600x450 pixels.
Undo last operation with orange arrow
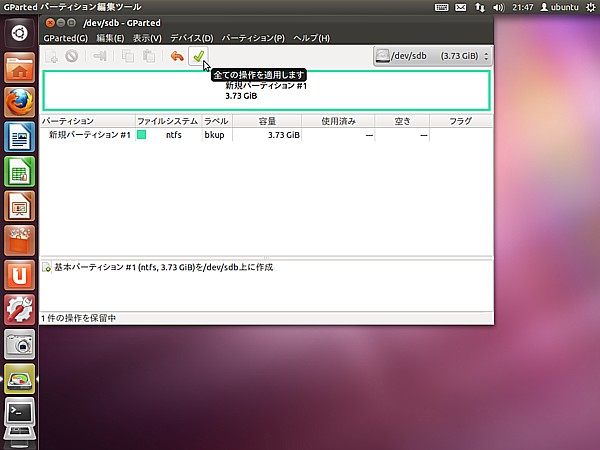pyautogui.click(x=177, y=56)
